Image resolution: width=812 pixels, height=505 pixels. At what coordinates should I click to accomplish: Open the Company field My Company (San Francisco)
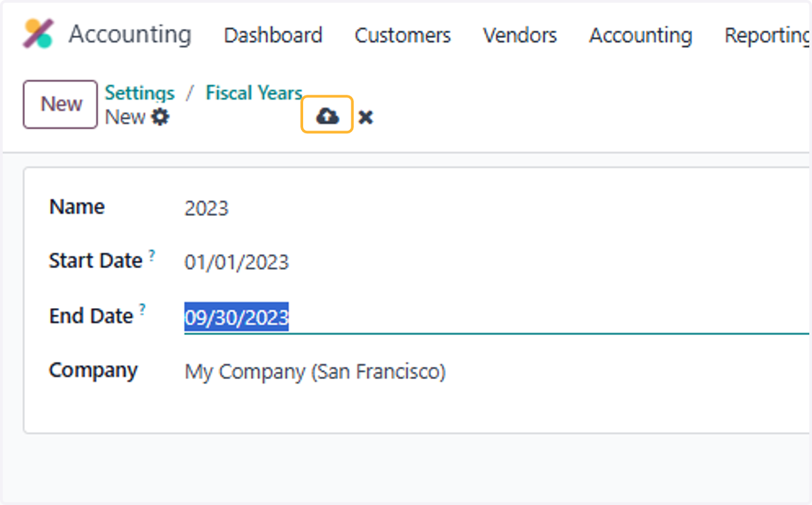pos(497,372)
